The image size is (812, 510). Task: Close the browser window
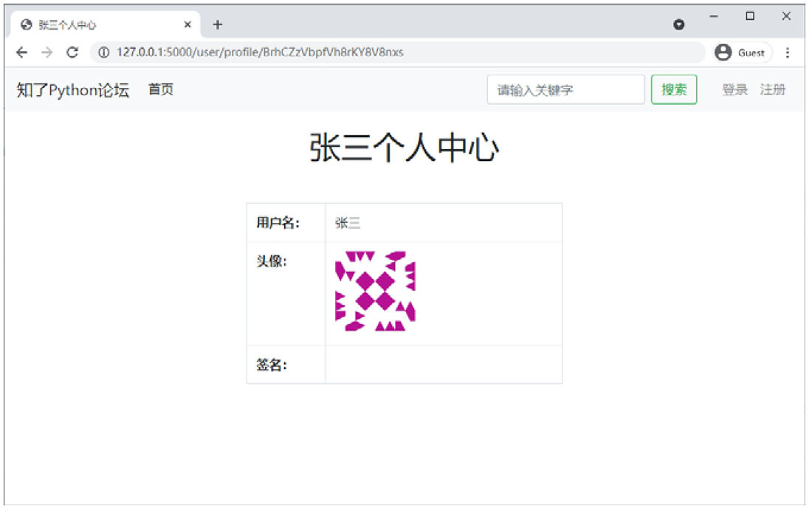786,16
